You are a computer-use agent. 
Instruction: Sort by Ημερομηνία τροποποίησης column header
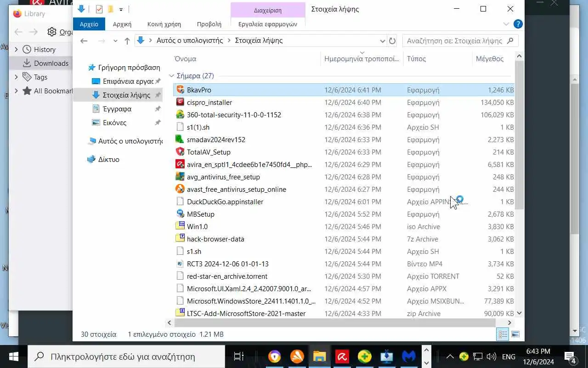(x=362, y=59)
